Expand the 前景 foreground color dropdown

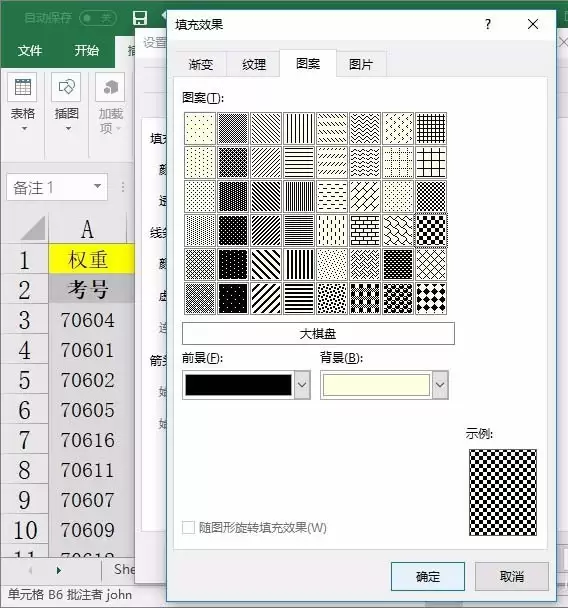[x=302, y=385]
